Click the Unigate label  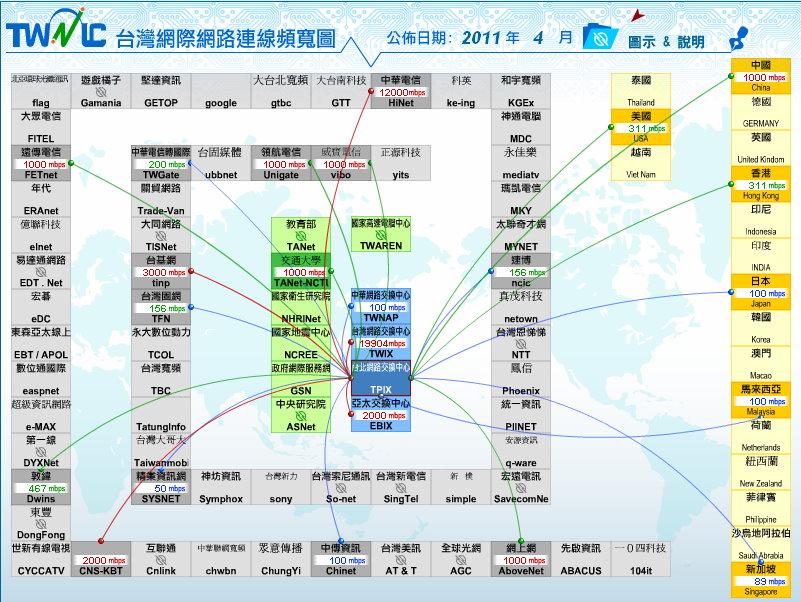[281, 175]
